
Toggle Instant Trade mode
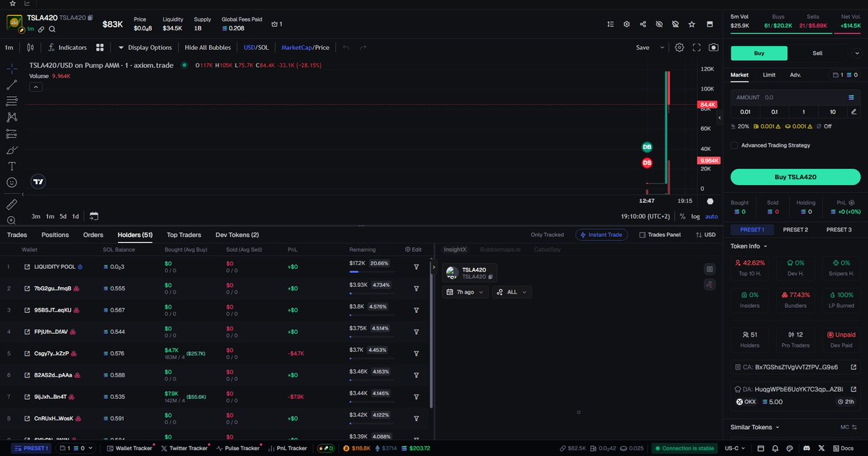pos(601,235)
